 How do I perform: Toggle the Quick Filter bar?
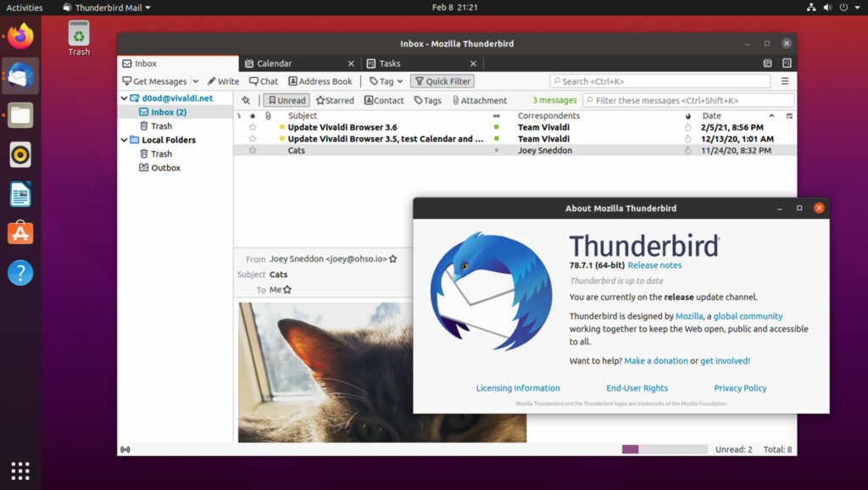pyautogui.click(x=442, y=81)
